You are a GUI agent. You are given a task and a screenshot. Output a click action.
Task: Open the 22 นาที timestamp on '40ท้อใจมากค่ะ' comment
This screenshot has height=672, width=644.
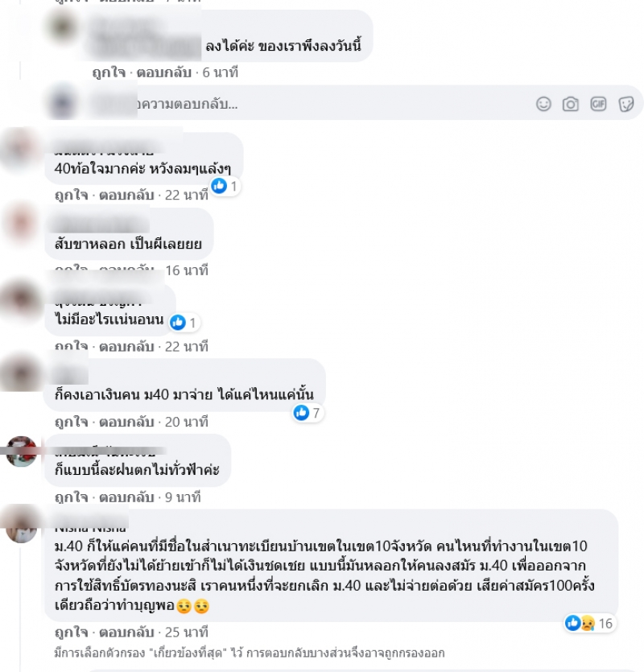187,195
